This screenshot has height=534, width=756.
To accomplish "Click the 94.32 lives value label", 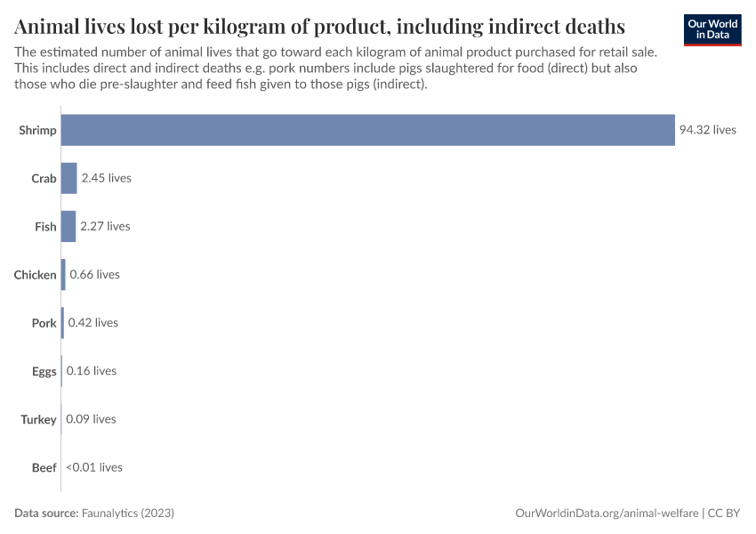I will pos(708,130).
